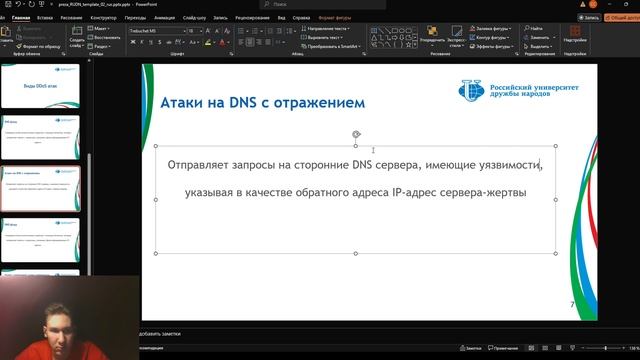Open Select (Выделить) dropdown
Screen dimensions: 640x360
(538, 47)
